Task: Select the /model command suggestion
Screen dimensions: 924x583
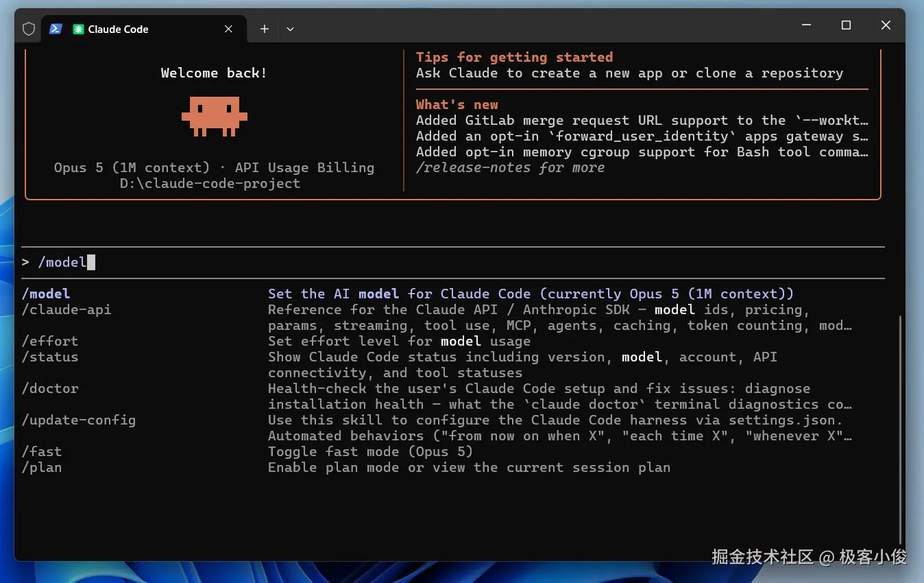Action: point(46,294)
